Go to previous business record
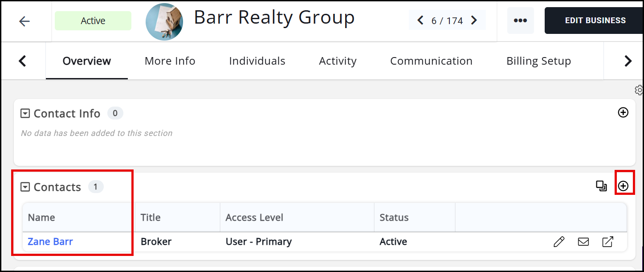Image resolution: width=644 pixels, height=272 pixels. click(x=420, y=21)
